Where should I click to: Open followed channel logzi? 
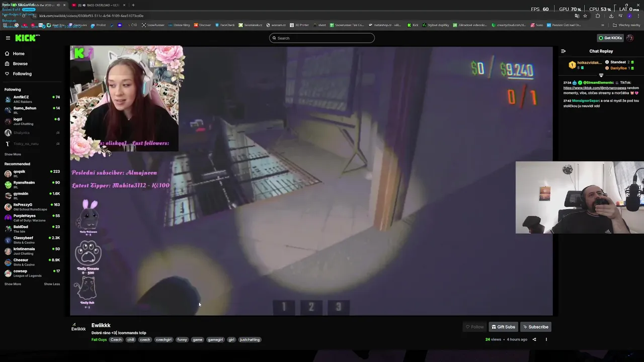(x=32, y=121)
